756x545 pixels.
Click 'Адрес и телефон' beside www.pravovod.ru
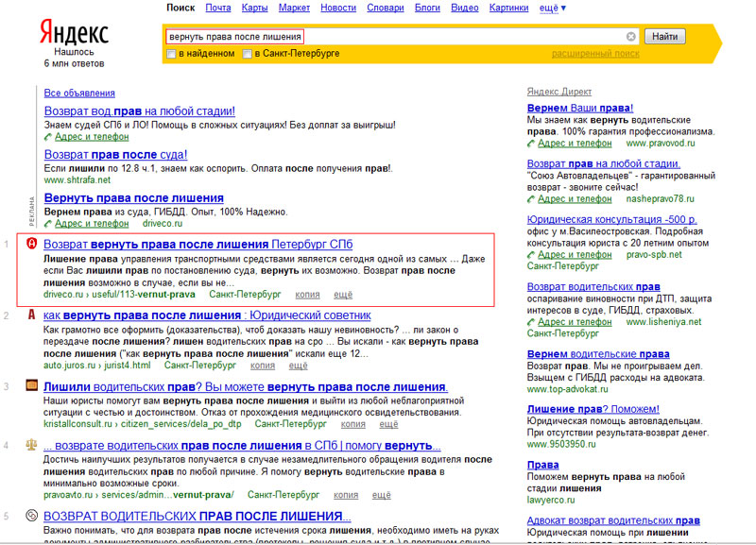(575, 144)
